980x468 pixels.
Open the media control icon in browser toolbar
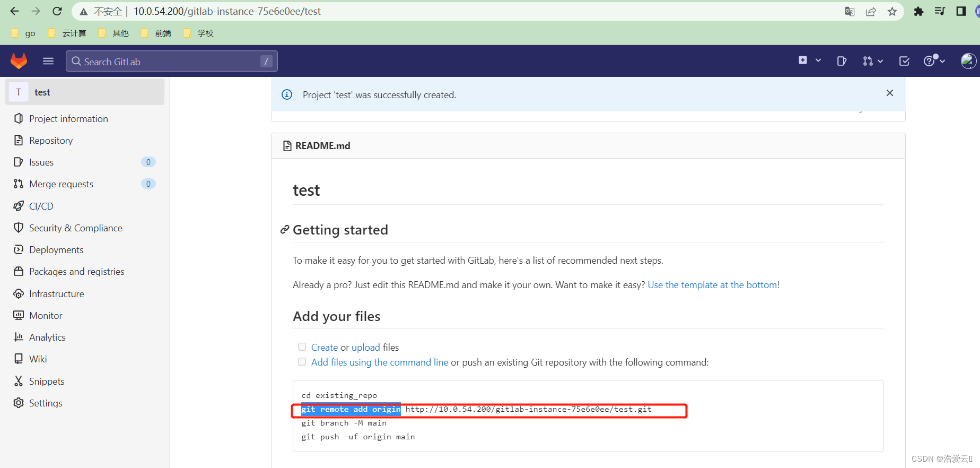[940, 11]
